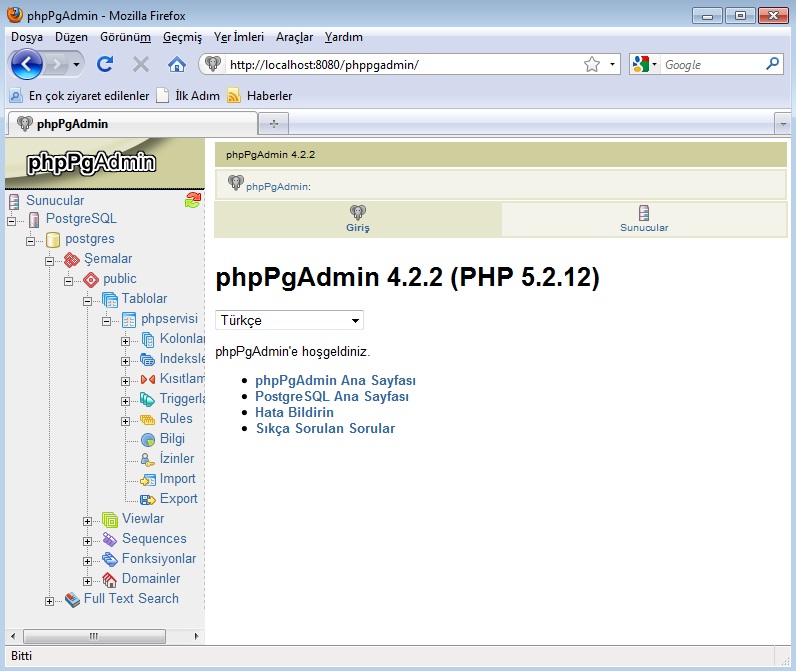The image size is (796, 671).
Task: Reload the page with the refresh icon
Action: (105, 64)
